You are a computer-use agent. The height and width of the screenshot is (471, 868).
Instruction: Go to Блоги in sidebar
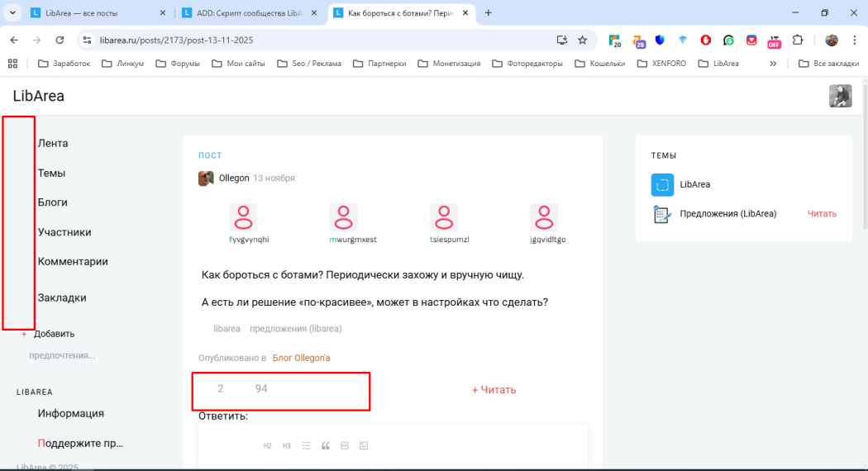[x=53, y=202]
